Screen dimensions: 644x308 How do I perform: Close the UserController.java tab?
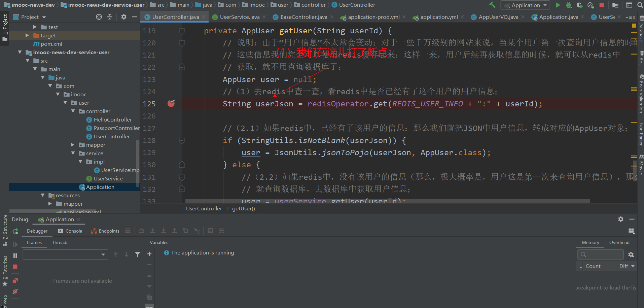click(x=204, y=17)
